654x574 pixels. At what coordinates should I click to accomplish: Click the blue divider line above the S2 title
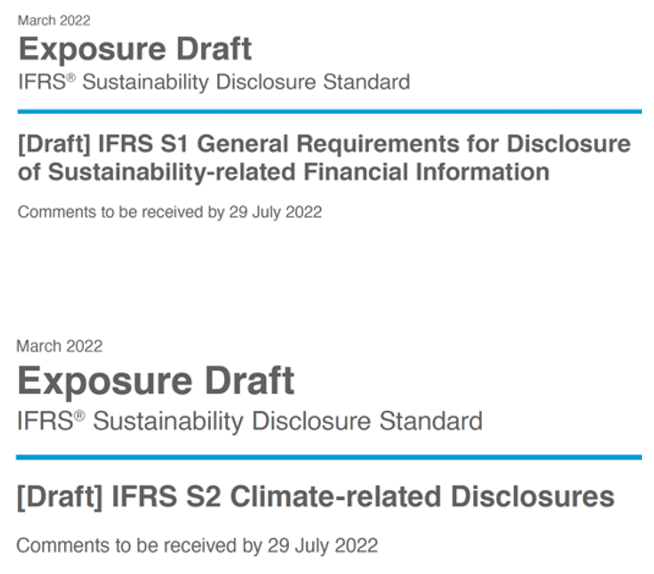coord(329,457)
